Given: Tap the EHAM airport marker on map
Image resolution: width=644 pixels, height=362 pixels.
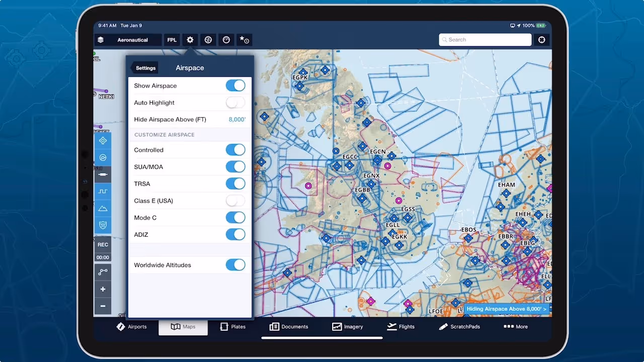Looking at the screenshot, I should (x=506, y=193).
